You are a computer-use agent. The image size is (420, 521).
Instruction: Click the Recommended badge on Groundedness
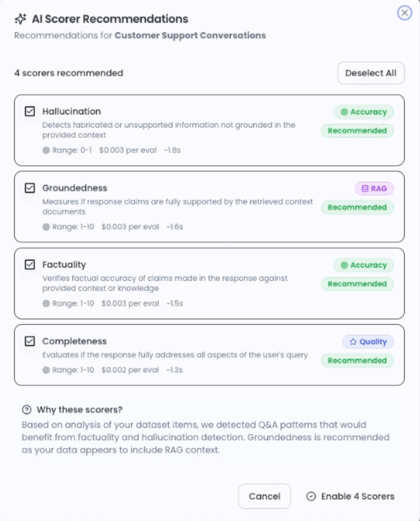pos(357,207)
